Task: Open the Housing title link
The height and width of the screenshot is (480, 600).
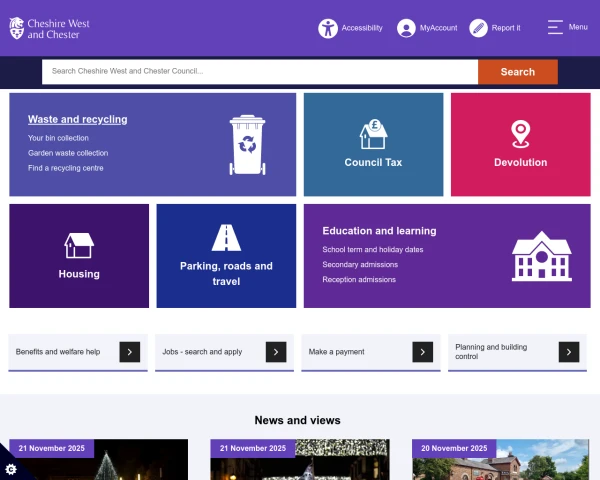Action: click(79, 274)
